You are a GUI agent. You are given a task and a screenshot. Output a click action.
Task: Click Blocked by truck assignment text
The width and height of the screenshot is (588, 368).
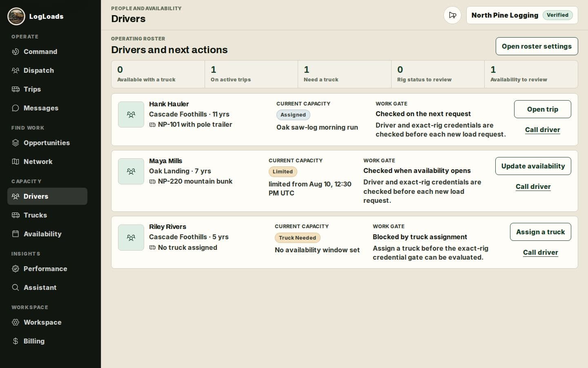click(x=420, y=237)
